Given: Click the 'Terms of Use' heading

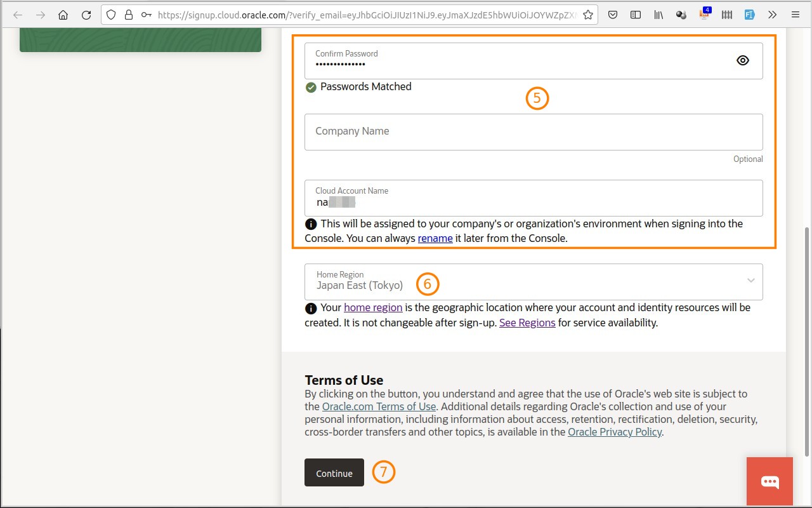Looking at the screenshot, I should coord(344,380).
